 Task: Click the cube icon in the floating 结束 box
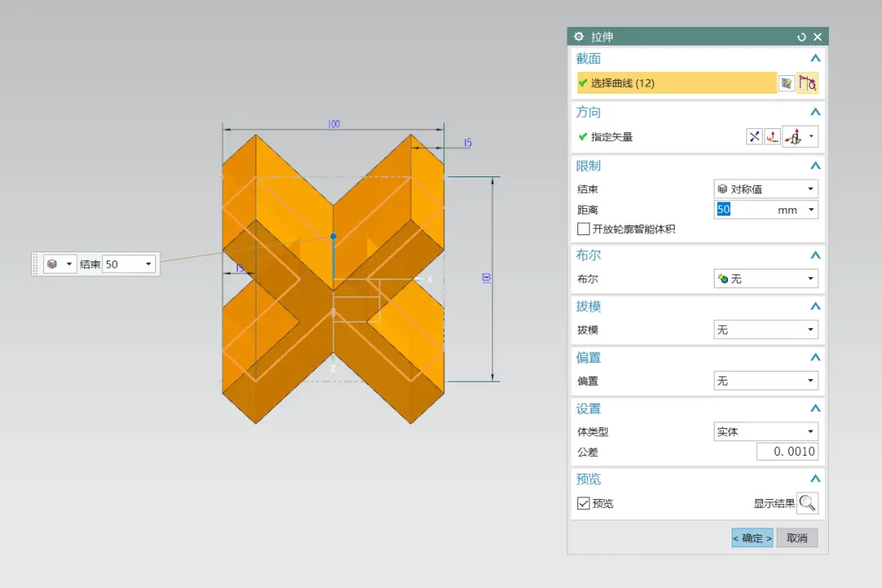click(x=52, y=264)
